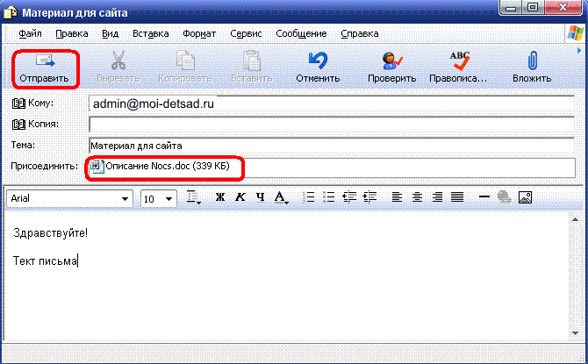588x364 pixels.
Task: Insert picture using the image icon
Action: (526, 198)
